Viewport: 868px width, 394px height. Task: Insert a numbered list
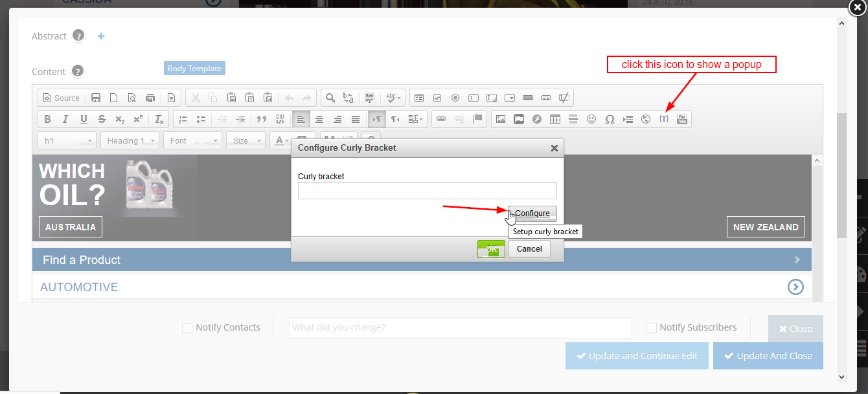click(x=183, y=119)
